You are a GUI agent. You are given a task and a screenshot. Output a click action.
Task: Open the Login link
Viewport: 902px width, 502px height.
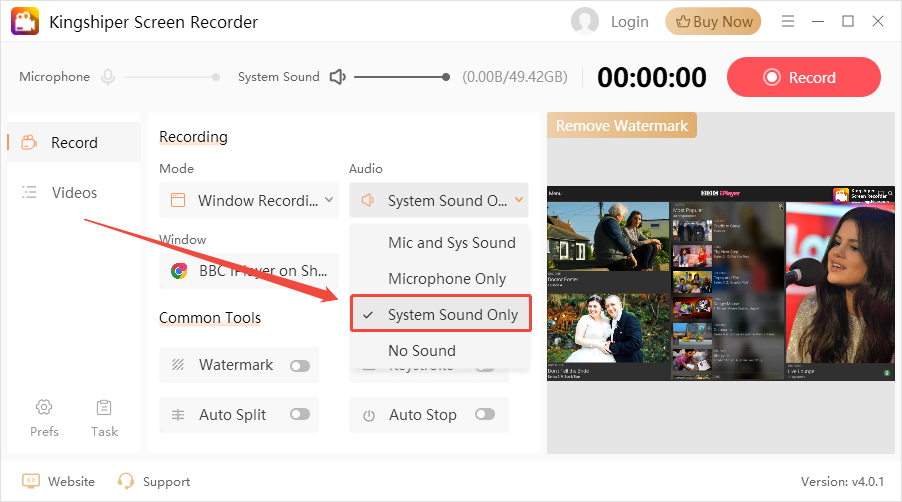tap(629, 22)
